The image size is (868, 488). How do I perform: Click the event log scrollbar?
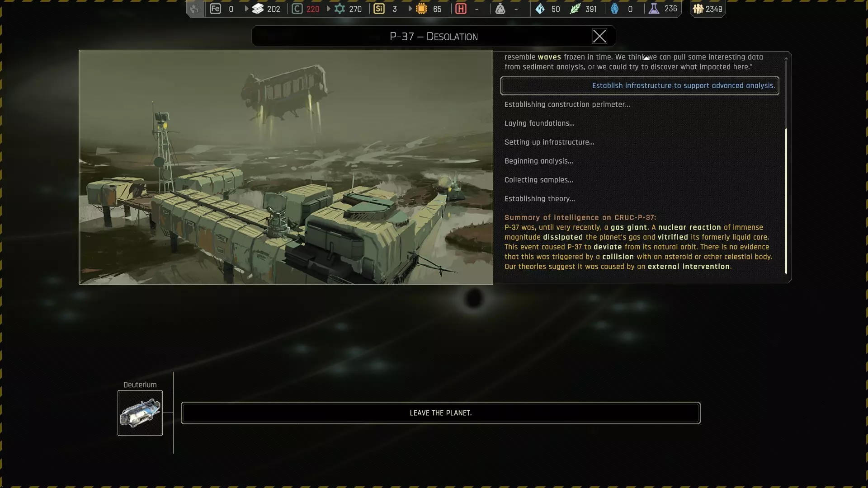pos(786,201)
